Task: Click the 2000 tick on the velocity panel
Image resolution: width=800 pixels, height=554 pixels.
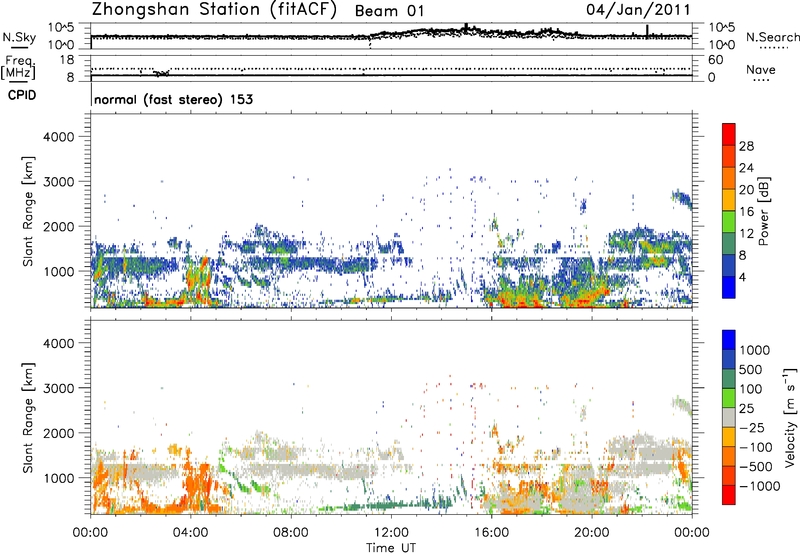Action: point(58,433)
